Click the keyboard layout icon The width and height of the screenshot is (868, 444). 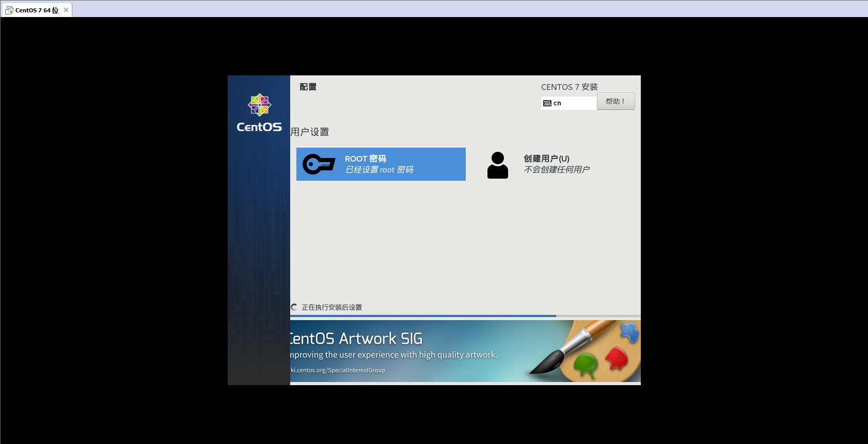pos(547,103)
